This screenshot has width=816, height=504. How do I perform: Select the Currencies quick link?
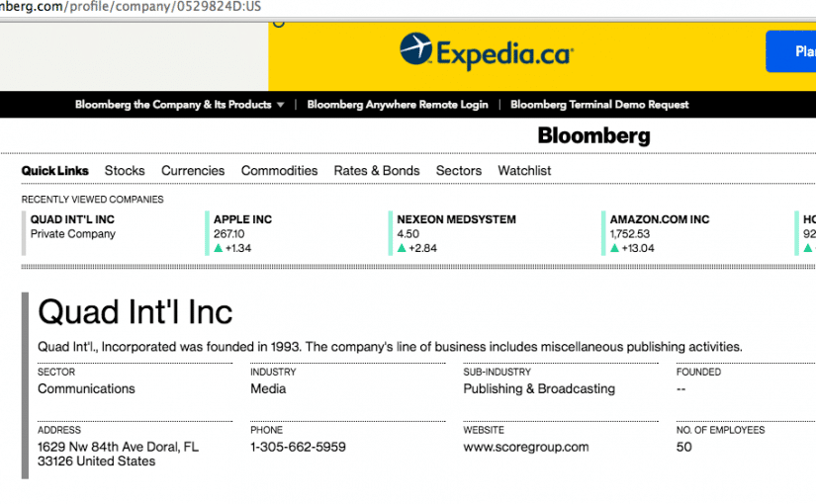(x=193, y=171)
